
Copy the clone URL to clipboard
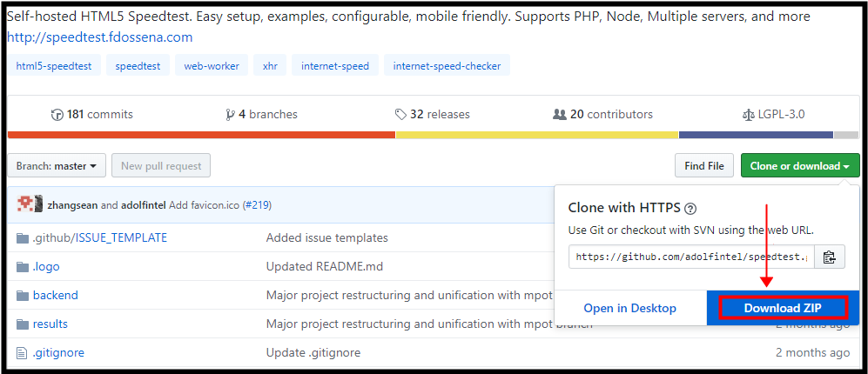829,257
